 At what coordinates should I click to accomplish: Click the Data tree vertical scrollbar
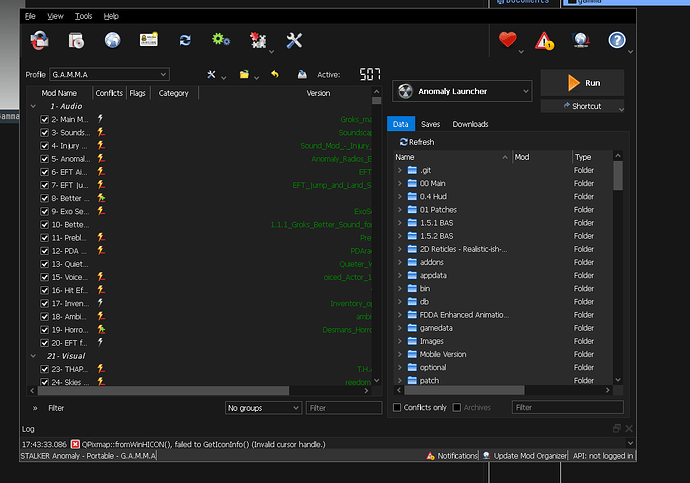pyautogui.click(x=618, y=175)
